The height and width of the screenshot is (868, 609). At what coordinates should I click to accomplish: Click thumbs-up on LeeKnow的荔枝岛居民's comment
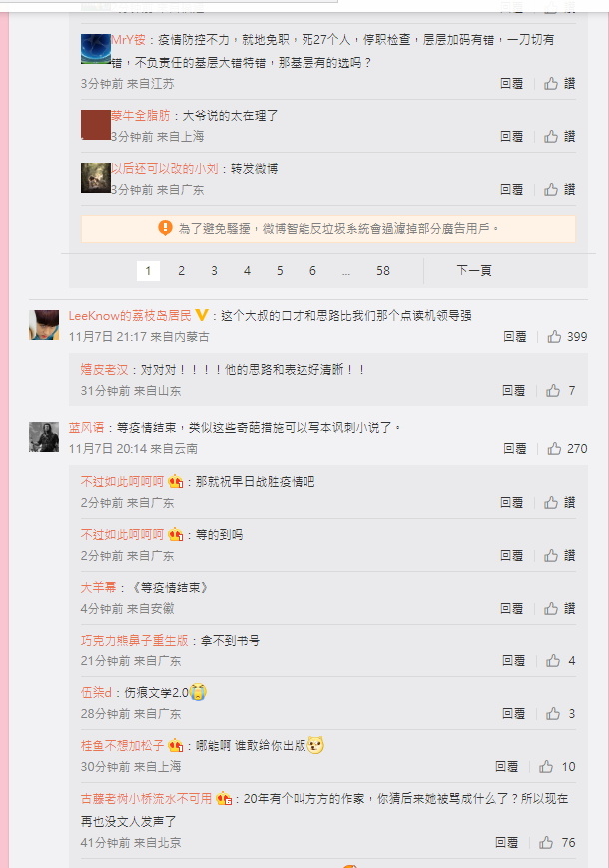tap(567, 336)
